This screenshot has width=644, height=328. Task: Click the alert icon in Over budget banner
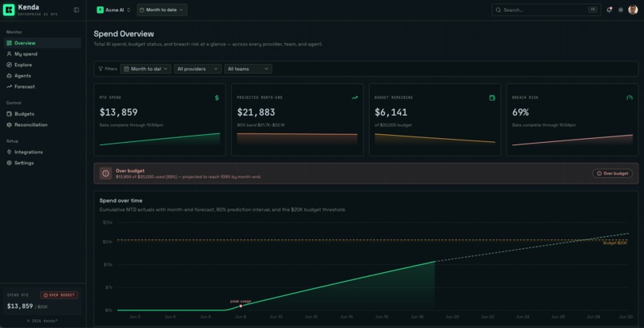click(105, 173)
